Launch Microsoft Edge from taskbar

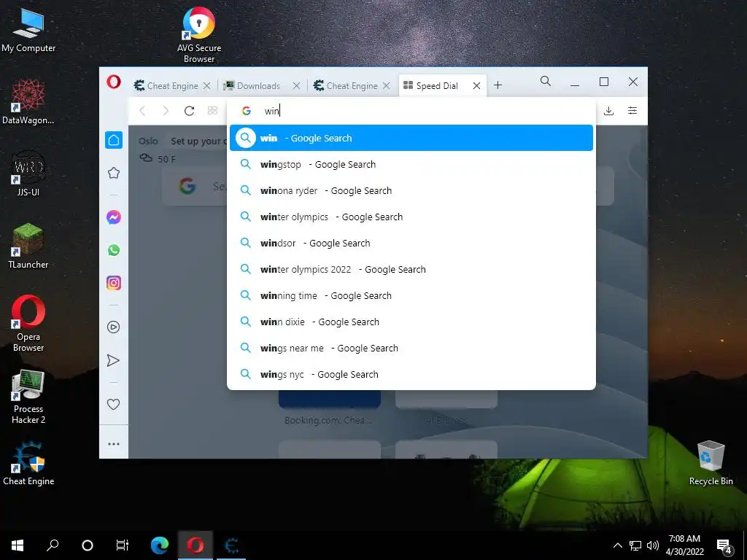160,545
